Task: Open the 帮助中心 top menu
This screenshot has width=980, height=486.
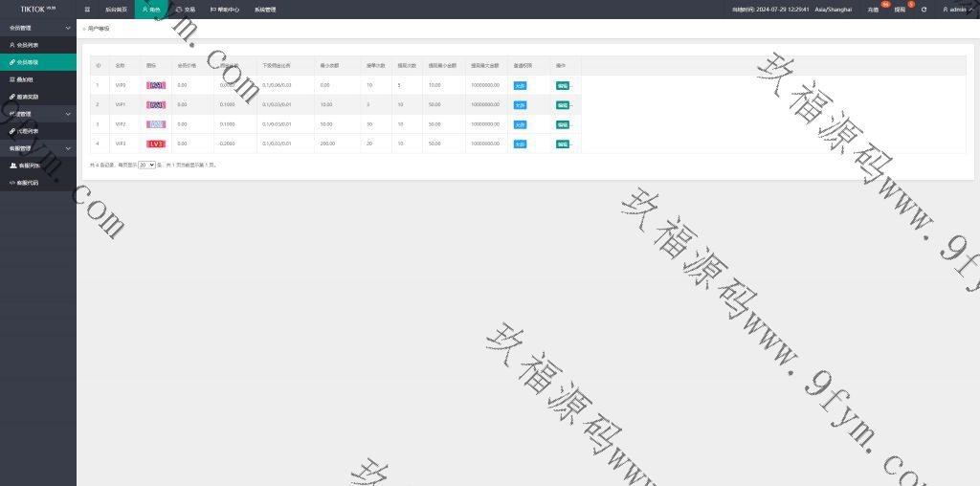Action: 225,9
